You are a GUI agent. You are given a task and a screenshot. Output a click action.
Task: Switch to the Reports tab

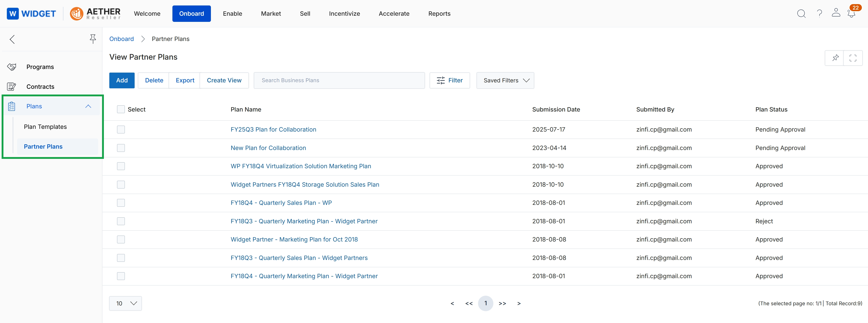pyautogui.click(x=439, y=13)
